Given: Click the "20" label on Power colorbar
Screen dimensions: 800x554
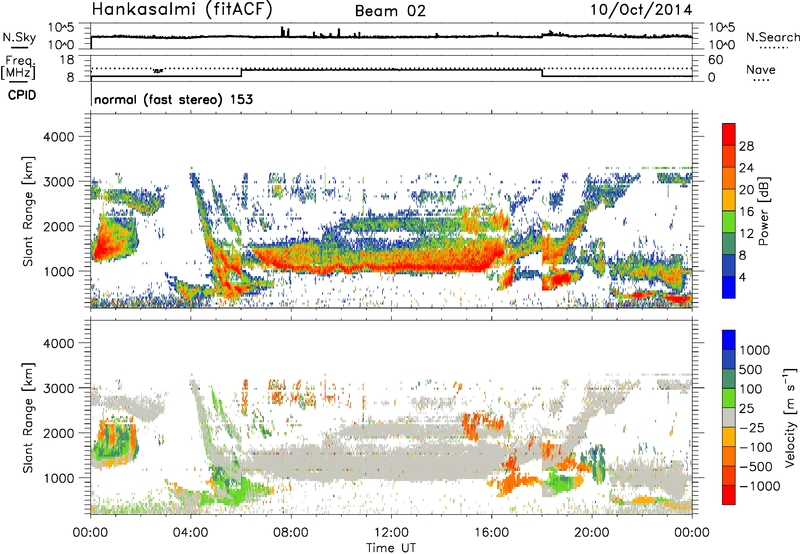Looking at the screenshot, I should pyautogui.click(x=746, y=190).
